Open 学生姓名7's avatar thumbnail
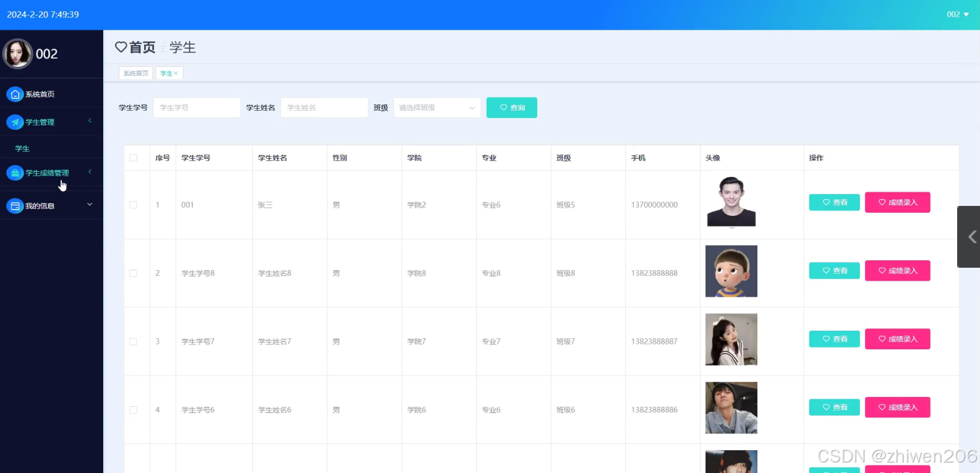Image resolution: width=980 pixels, height=473 pixels. click(731, 339)
